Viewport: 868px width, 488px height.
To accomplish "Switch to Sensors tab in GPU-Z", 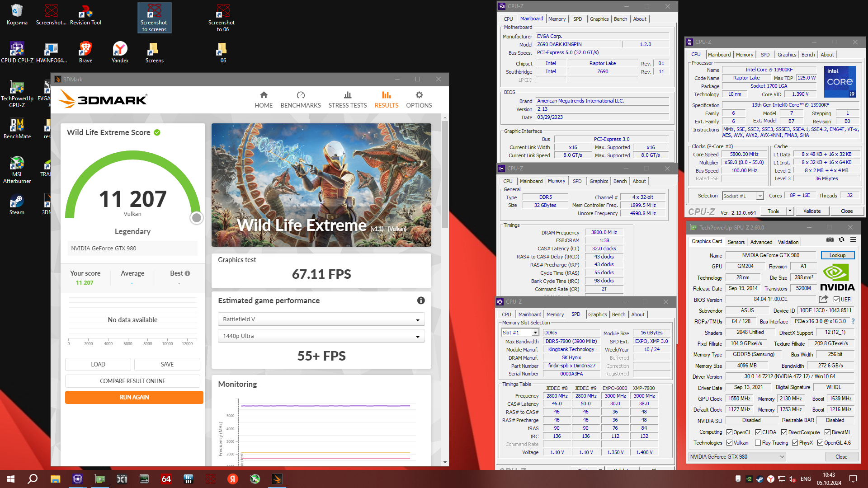I will tap(736, 242).
